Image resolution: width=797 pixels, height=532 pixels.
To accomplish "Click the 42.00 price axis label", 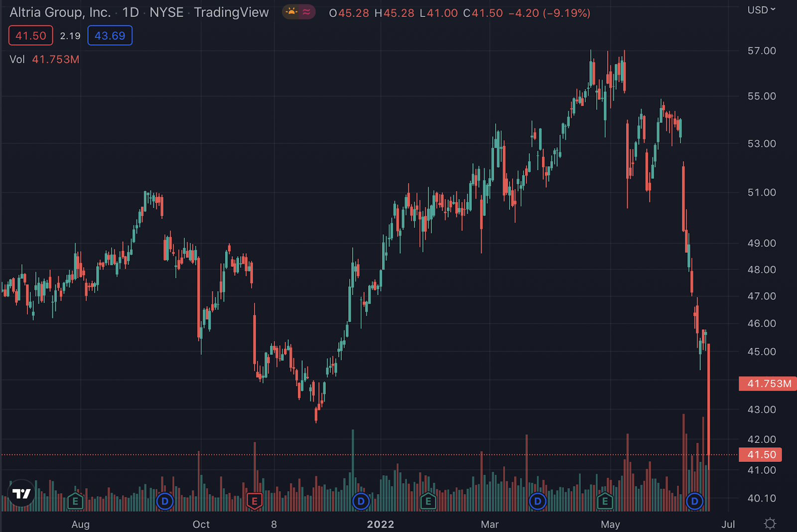I will point(762,439).
